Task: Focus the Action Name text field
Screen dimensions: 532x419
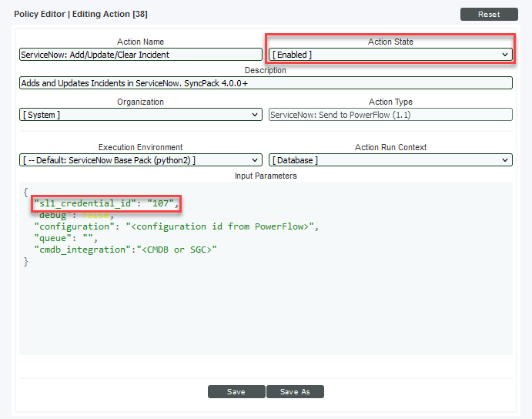Action: 141,55
